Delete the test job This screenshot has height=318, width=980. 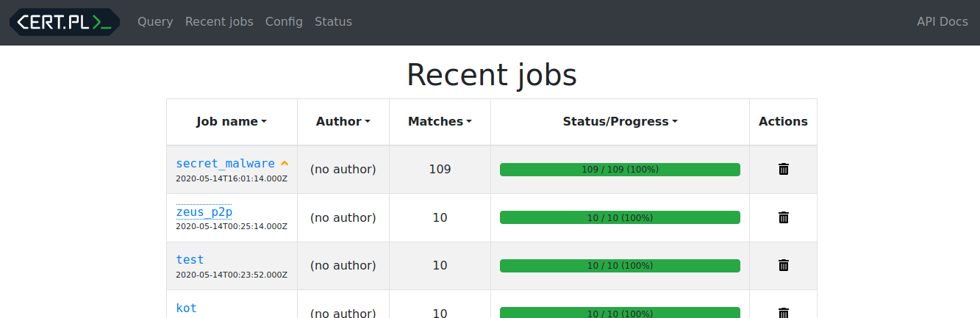784,265
